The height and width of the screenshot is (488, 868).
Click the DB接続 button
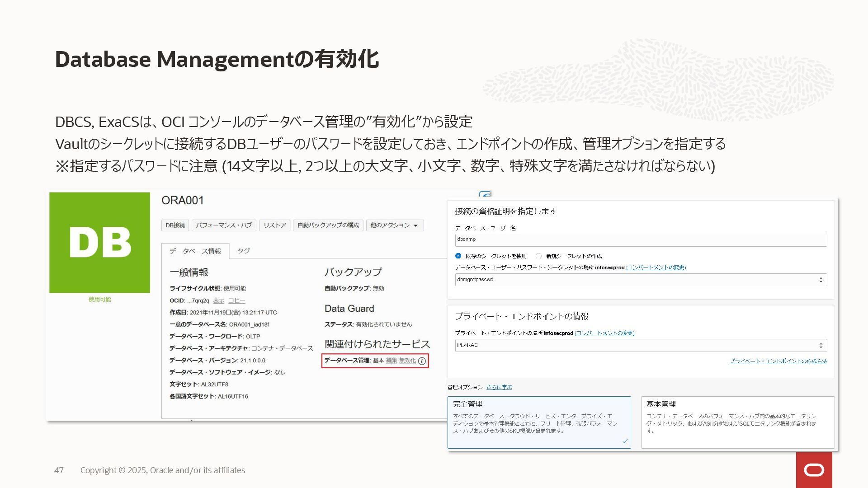[x=175, y=225]
